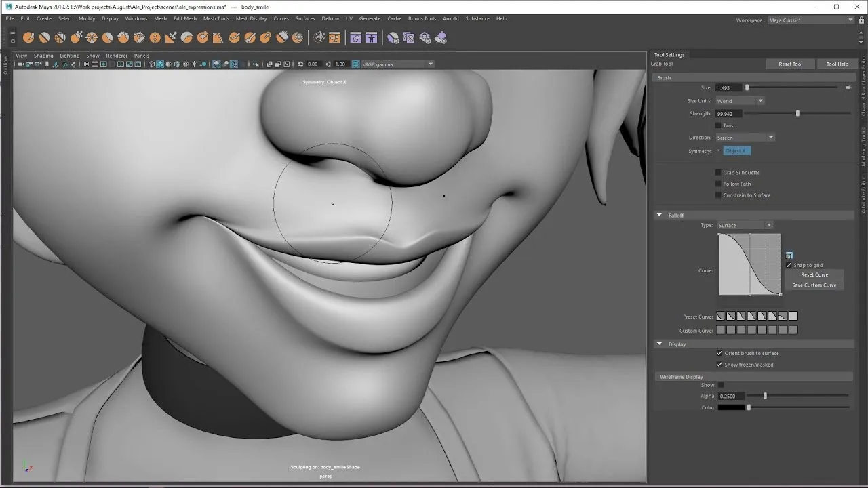Image resolution: width=868 pixels, height=488 pixels.
Task: Enable the Twist checkbox
Action: click(718, 125)
